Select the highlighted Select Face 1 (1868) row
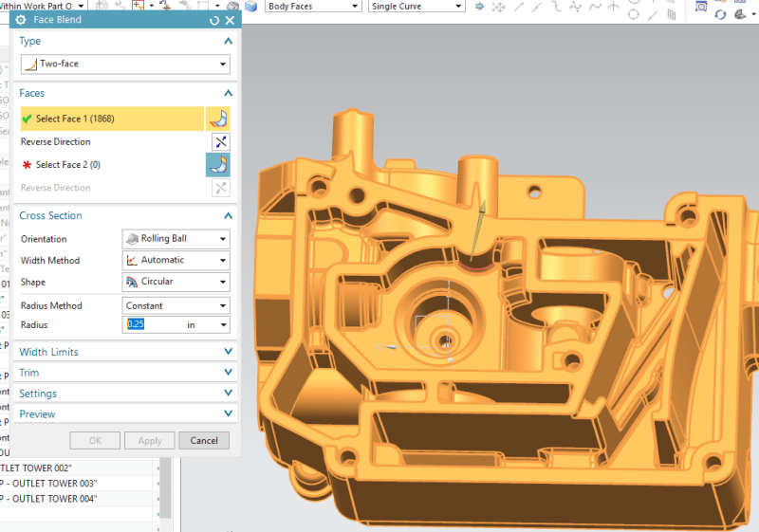The height and width of the screenshot is (532, 759). pos(112,119)
